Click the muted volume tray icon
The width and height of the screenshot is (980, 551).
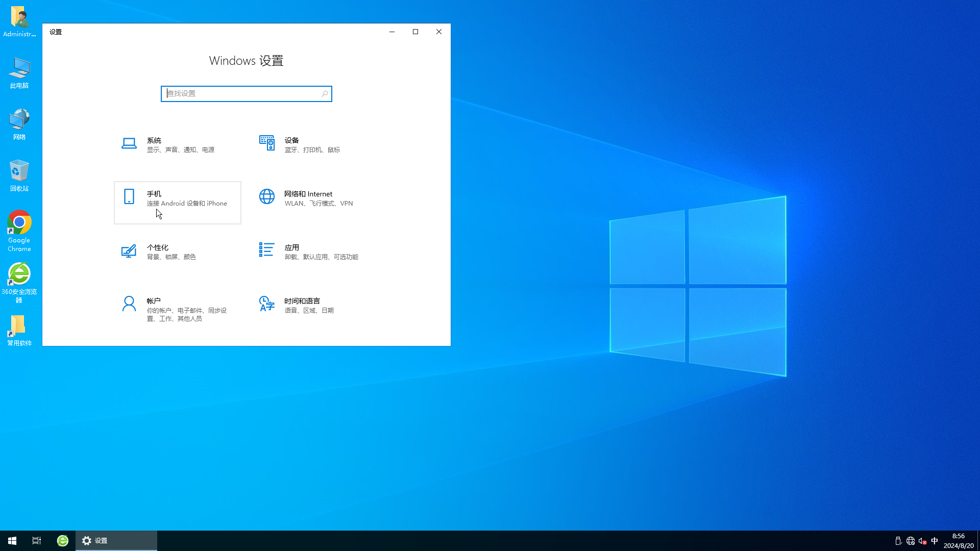923,541
